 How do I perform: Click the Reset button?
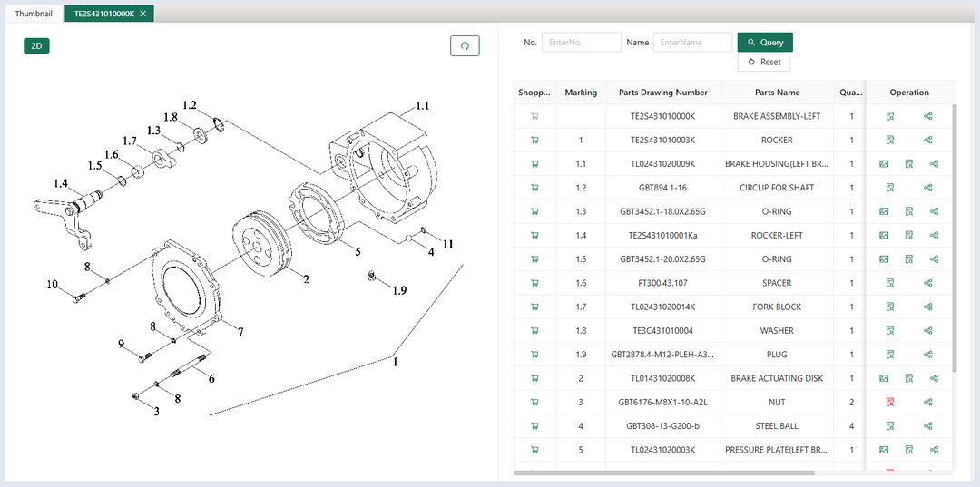[764, 62]
